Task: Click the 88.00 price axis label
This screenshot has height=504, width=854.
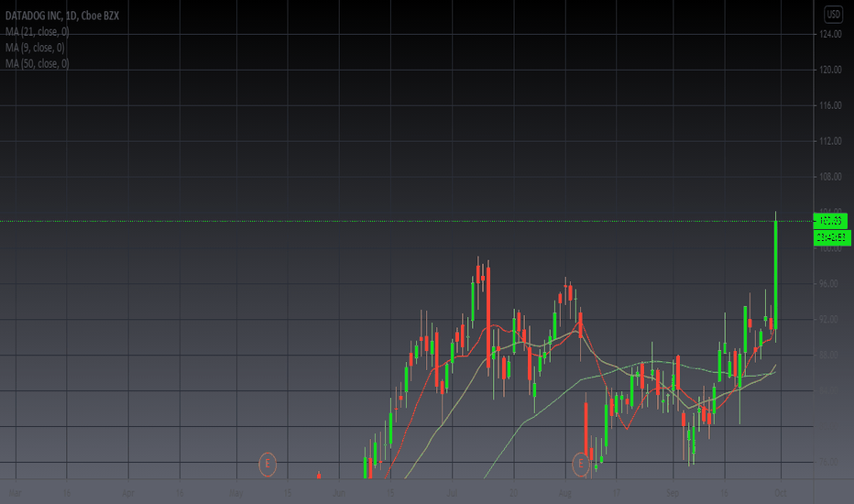Action: [828, 355]
